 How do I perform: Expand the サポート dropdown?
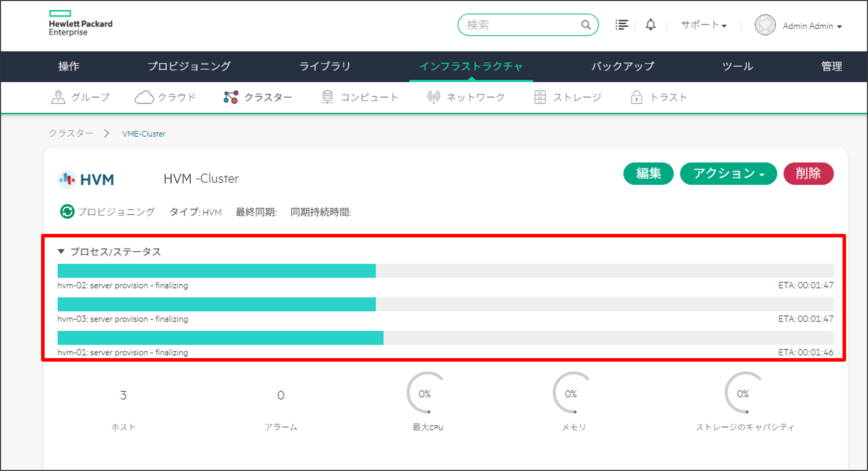pyautogui.click(x=704, y=25)
